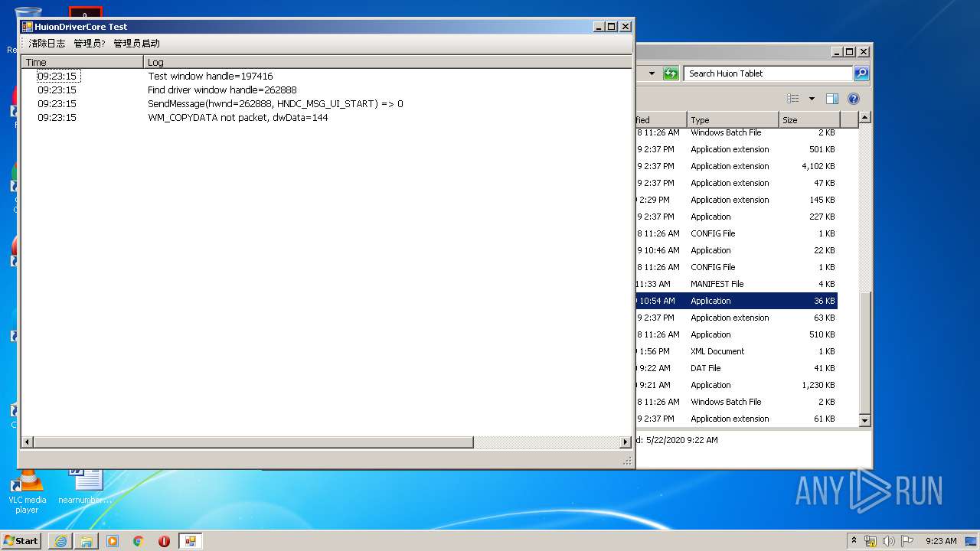Select the MANIFEST File row in Explorer
Screen dimensions: 980x551
tap(737, 284)
